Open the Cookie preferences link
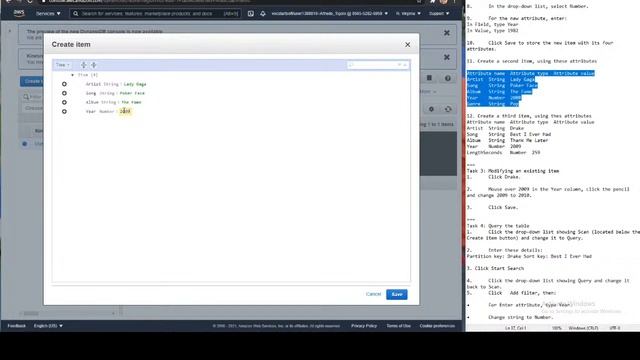Viewport: 640px width, 360px height. (x=437, y=326)
